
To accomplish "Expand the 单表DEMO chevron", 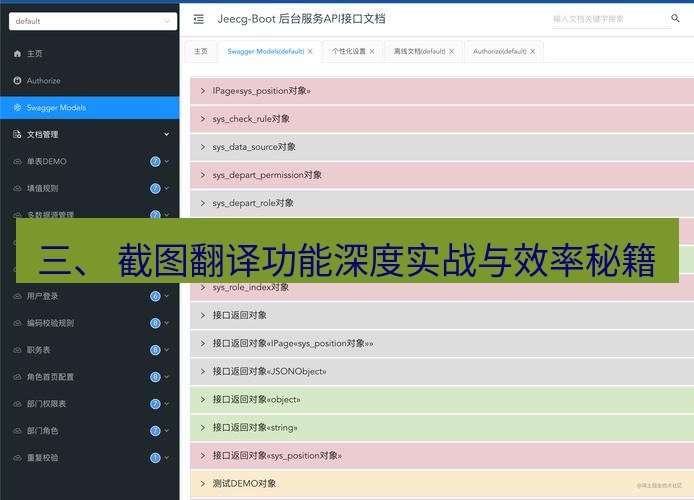I will pos(167,162).
